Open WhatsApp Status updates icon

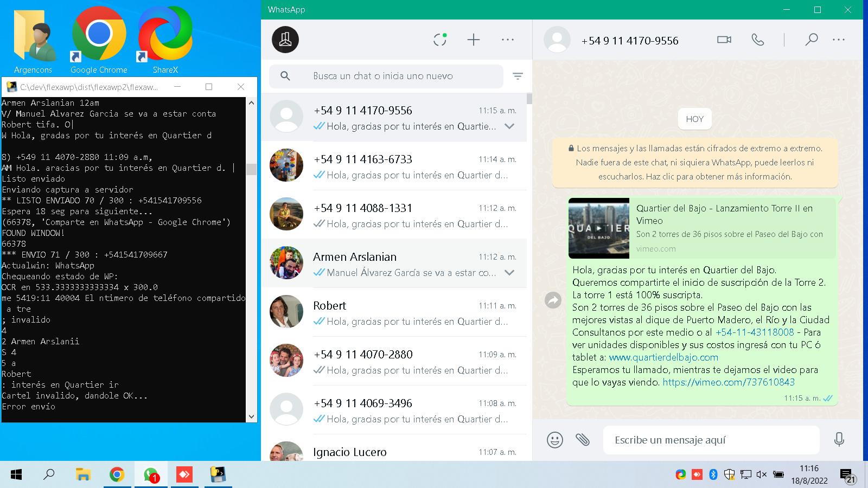click(x=440, y=40)
